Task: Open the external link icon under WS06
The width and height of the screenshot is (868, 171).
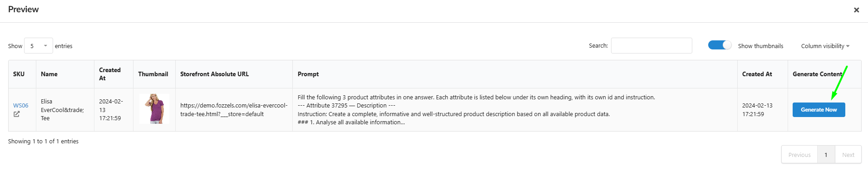Action: tap(16, 114)
